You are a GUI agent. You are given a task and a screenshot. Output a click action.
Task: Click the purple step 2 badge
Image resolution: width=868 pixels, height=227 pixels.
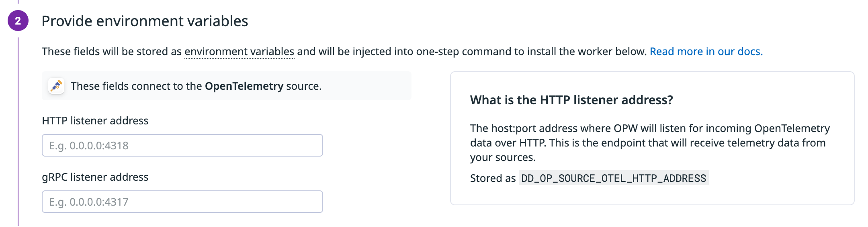pos(18,21)
